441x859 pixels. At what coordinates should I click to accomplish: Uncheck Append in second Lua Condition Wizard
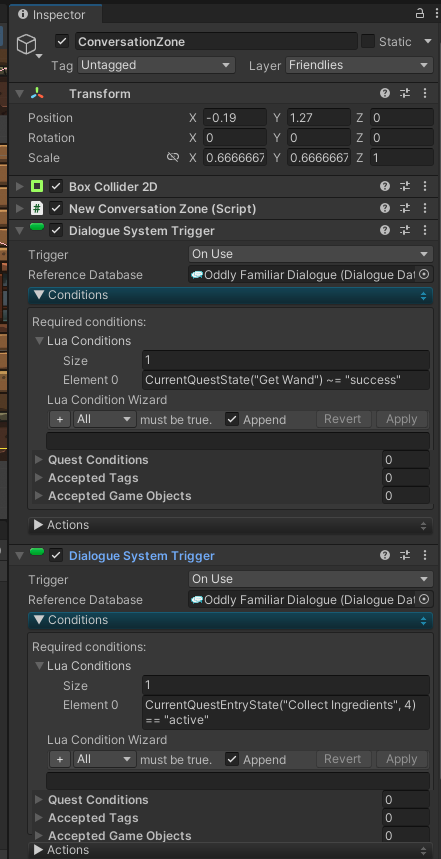232,759
